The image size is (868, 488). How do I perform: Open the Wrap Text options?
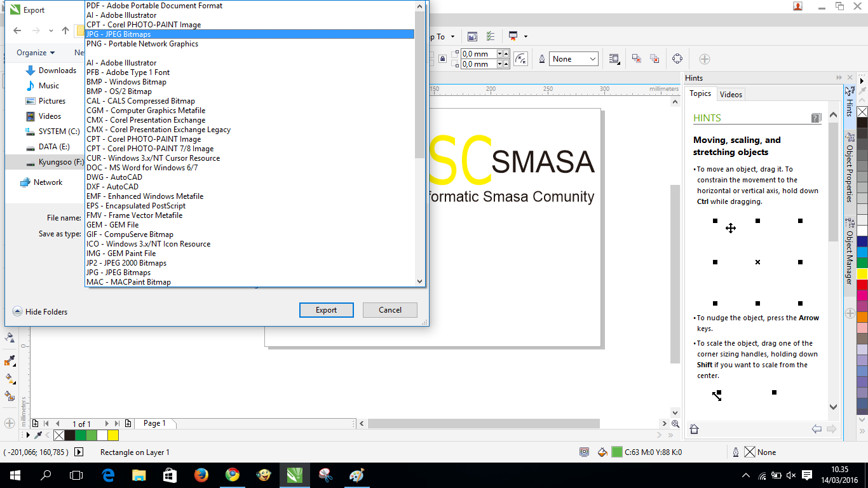pyautogui.click(x=614, y=59)
